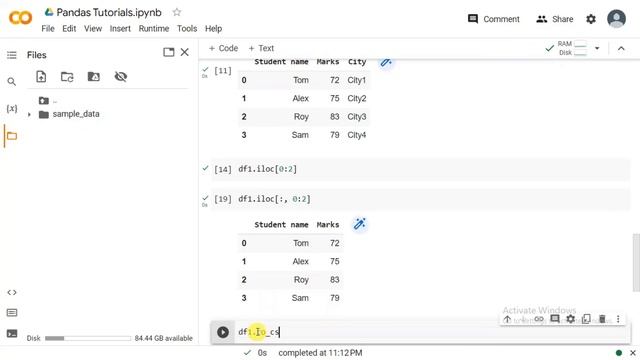Open the File menu
This screenshot has width=640, height=360.
pyautogui.click(x=48, y=29)
